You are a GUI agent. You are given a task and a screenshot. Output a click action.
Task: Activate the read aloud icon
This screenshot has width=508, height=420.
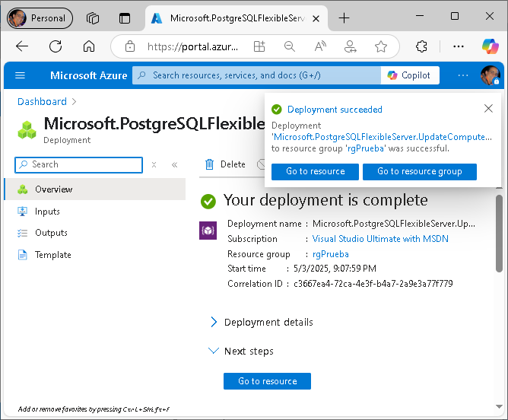coord(320,46)
